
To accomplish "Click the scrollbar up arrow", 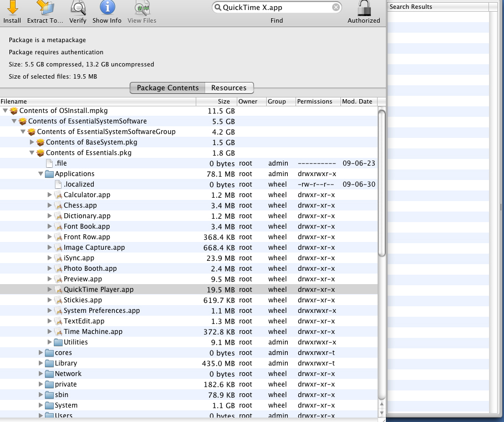I will pyautogui.click(x=381, y=404).
